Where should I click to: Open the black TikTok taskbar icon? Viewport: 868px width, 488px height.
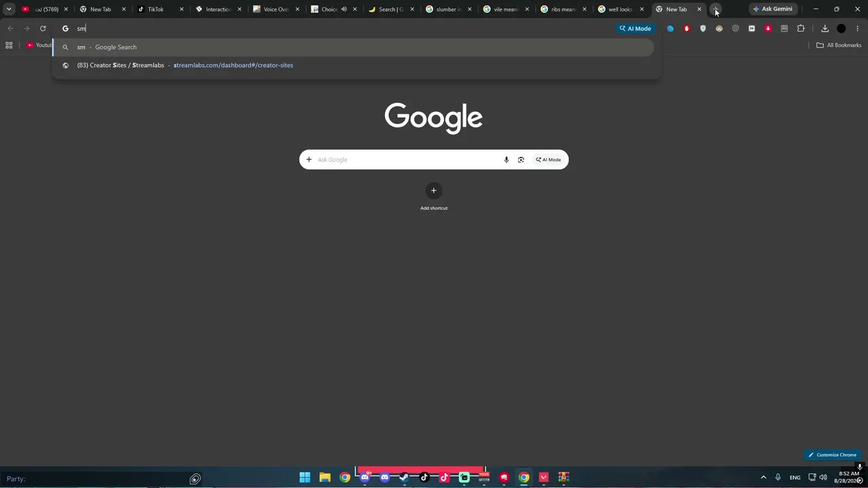[425, 477]
